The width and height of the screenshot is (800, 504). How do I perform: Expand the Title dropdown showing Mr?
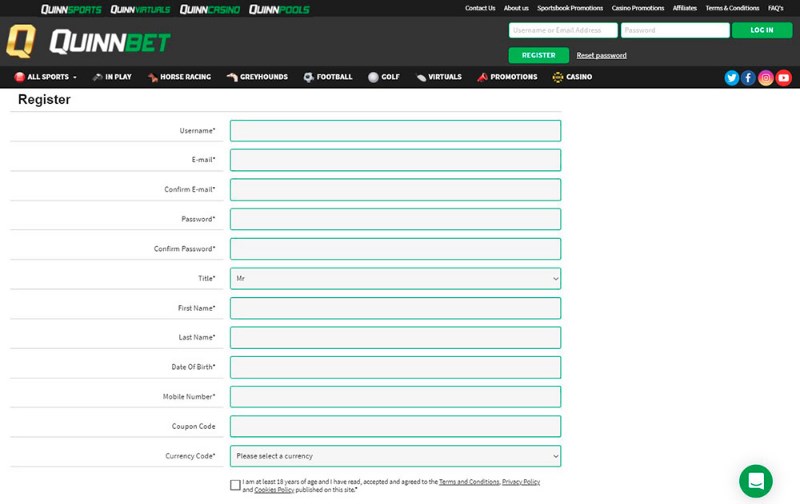point(395,279)
